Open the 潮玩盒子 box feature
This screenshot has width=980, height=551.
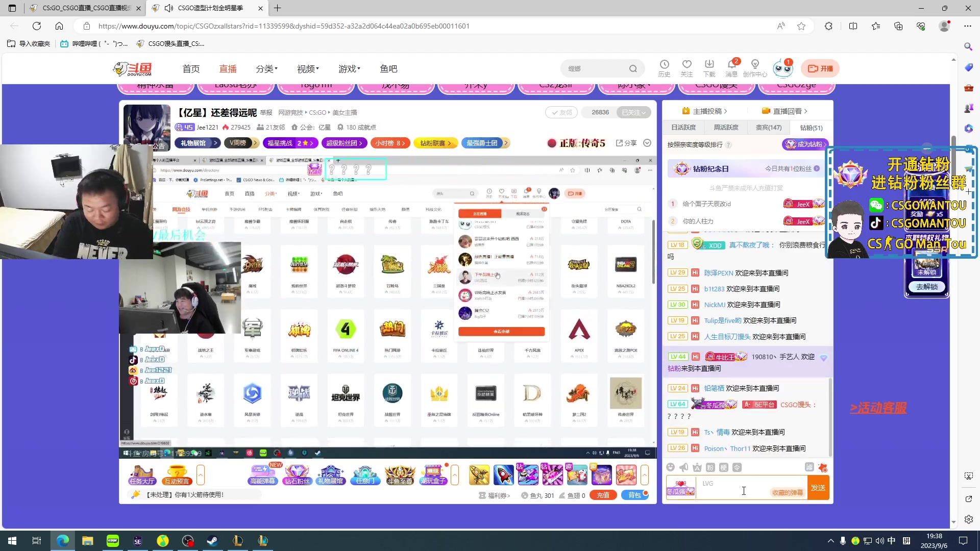click(x=433, y=474)
